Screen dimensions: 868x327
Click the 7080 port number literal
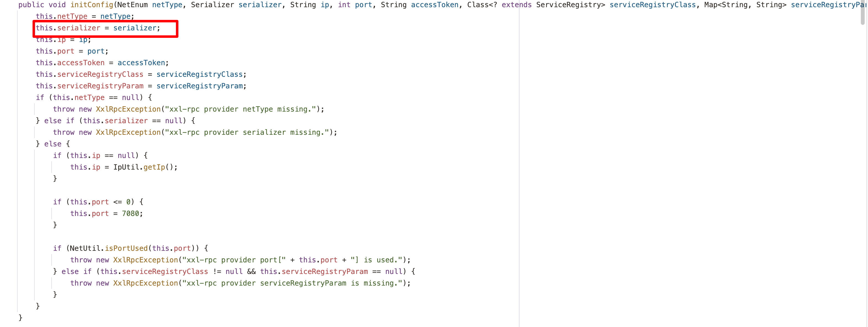[x=130, y=213]
